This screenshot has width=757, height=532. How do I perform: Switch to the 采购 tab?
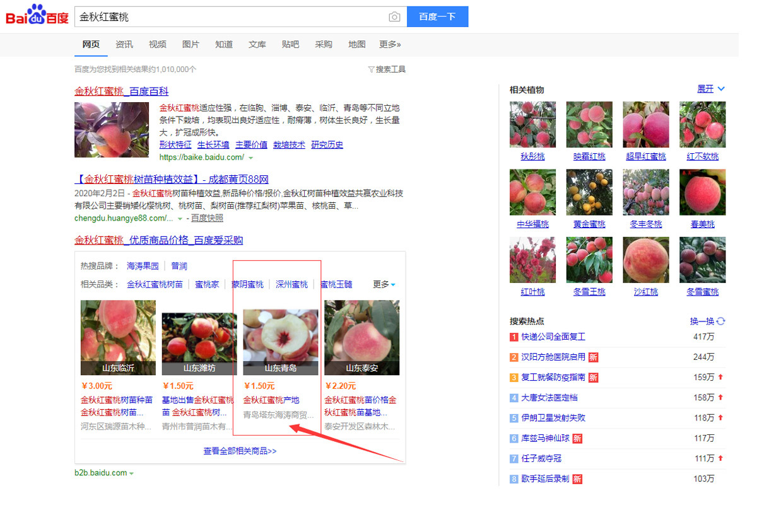[x=324, y=44]
